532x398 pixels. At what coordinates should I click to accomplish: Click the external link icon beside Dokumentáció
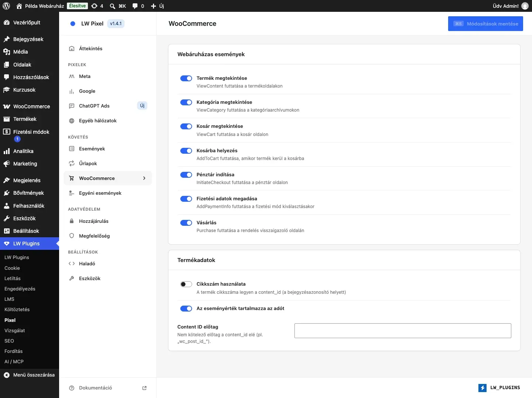tap(144, 388)
